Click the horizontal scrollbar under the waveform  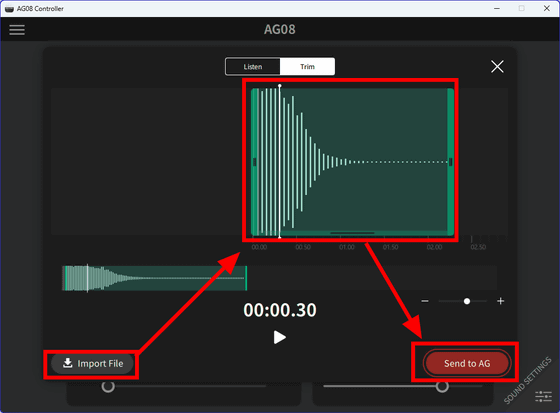352,233
